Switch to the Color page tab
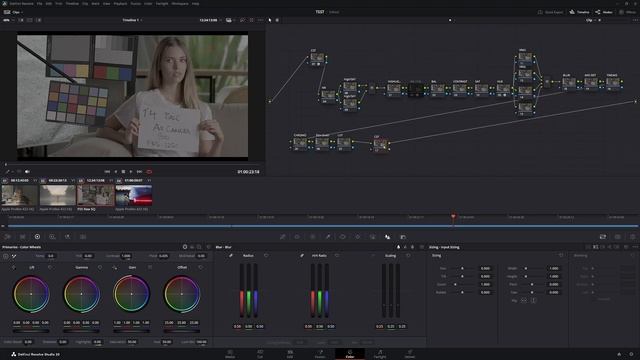 point(350,354)
